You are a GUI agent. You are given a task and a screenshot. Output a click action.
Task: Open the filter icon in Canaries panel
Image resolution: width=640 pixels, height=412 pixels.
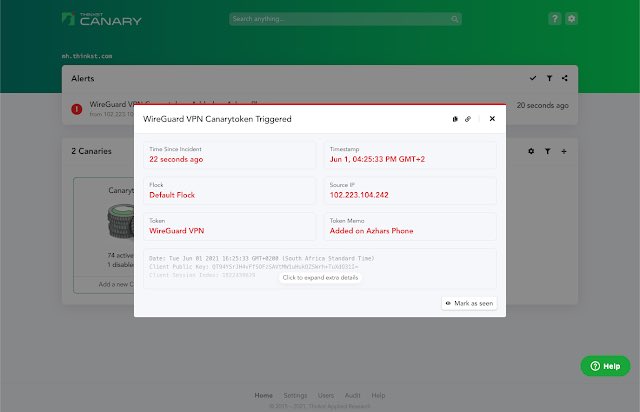(548, 151)
